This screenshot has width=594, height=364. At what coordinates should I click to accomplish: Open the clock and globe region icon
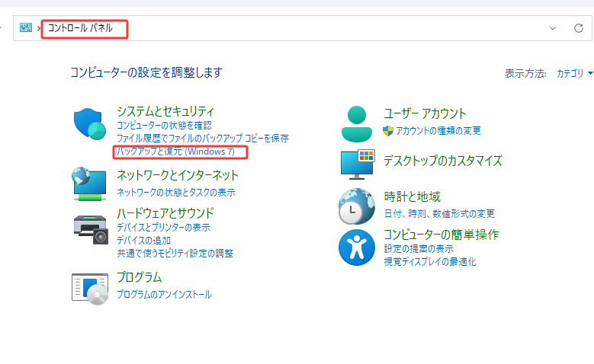point(356,206)
